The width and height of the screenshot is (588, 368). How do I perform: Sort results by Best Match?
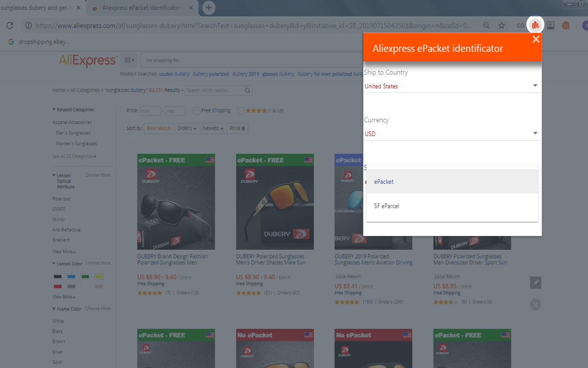coord(158,128)
